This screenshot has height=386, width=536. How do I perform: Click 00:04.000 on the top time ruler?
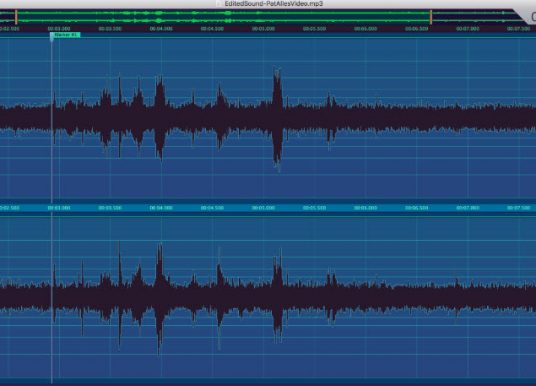click(161, 29)
